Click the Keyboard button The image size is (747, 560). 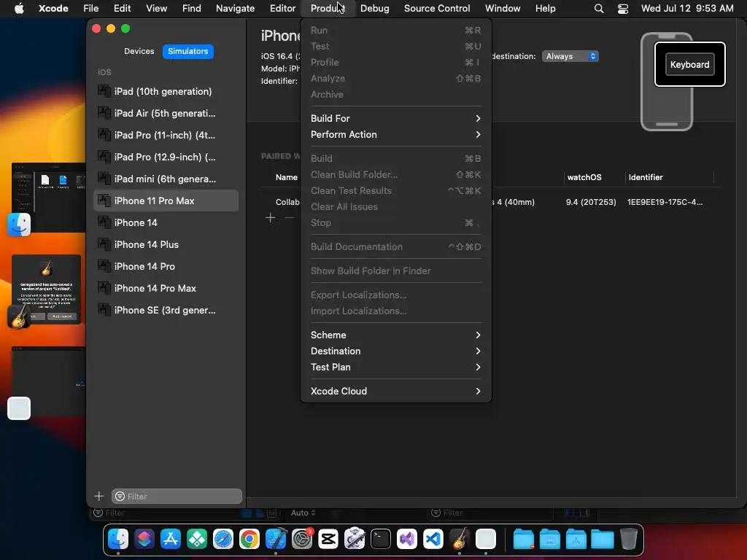pos(689,64)
